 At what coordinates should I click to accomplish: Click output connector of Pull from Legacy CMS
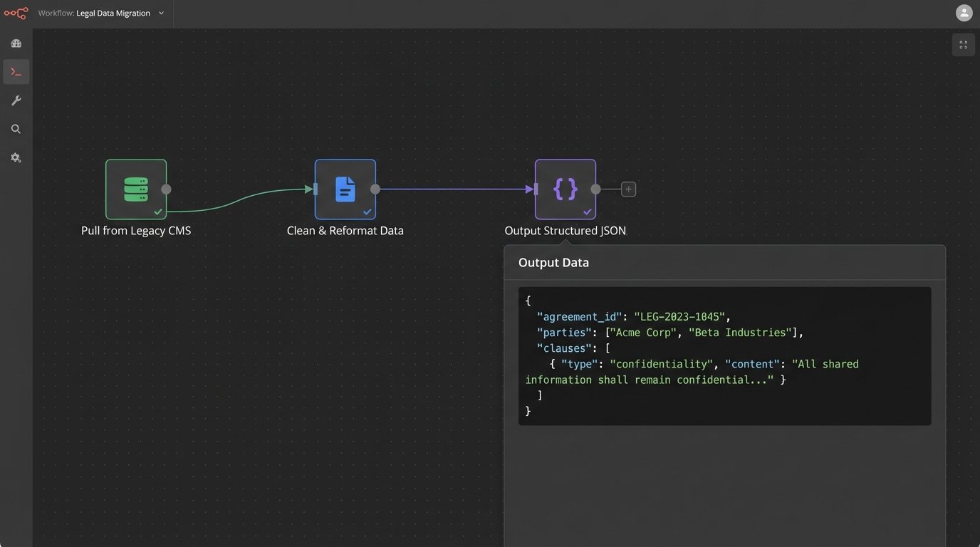pyautogui.click(x=166, y=189)
